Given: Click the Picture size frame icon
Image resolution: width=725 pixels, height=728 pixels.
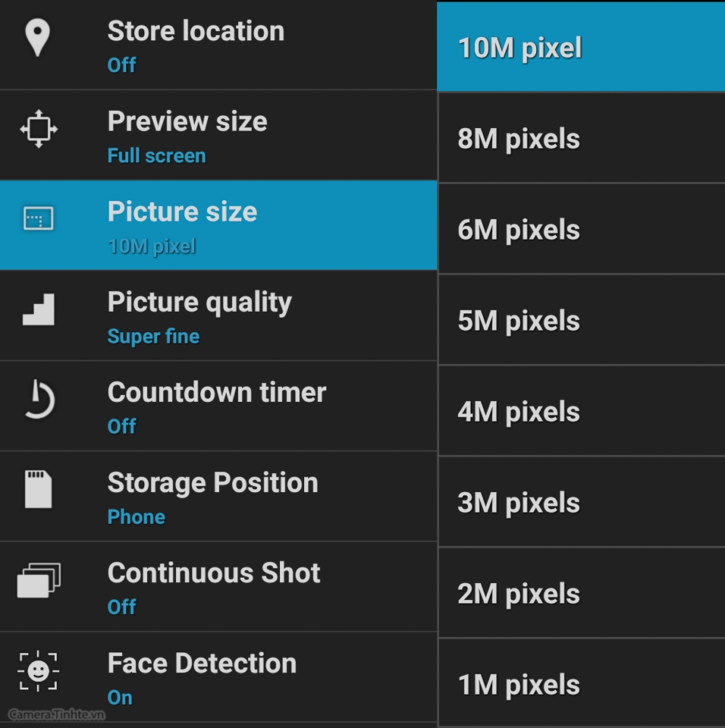Looking at the screenshot, I should click(x=39, y=218).
